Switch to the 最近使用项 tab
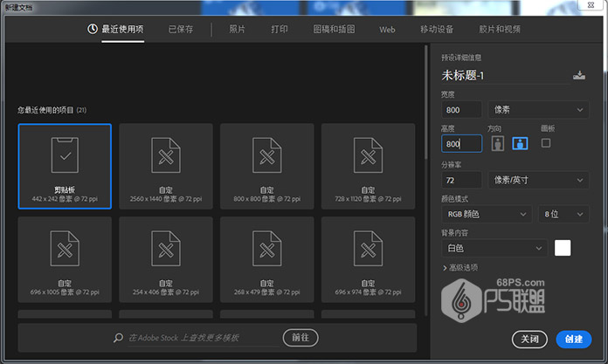 pos(122,29)
